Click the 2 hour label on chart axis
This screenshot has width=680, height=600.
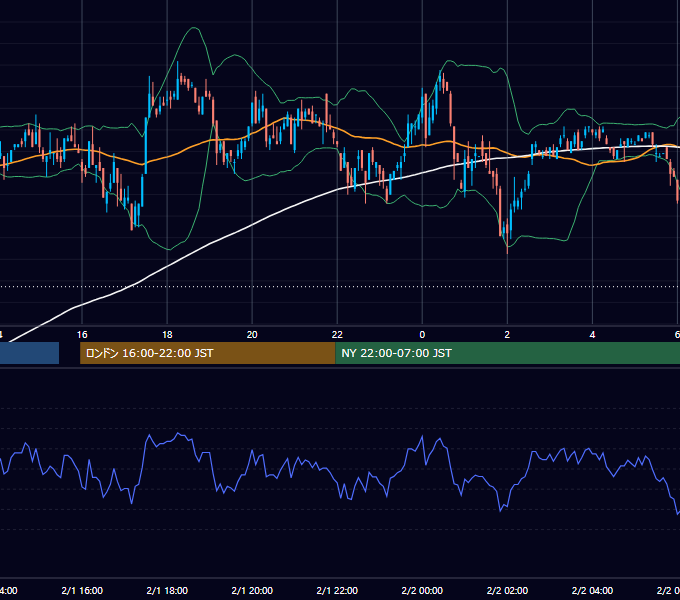click(x=507, y=334)
